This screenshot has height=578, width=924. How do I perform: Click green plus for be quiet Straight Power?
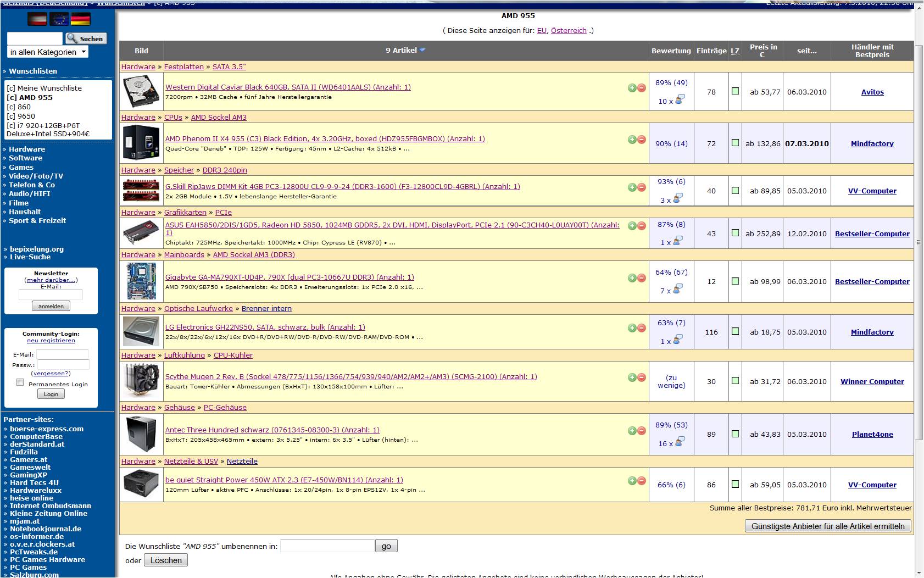pyautogui.click(x=632, y=481)
